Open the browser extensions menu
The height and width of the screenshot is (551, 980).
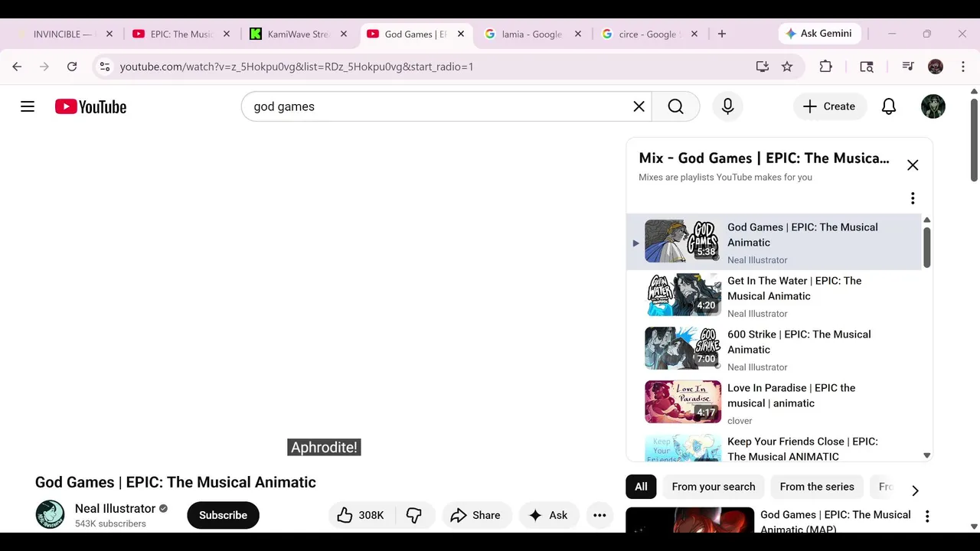click(x=825, y=67)
